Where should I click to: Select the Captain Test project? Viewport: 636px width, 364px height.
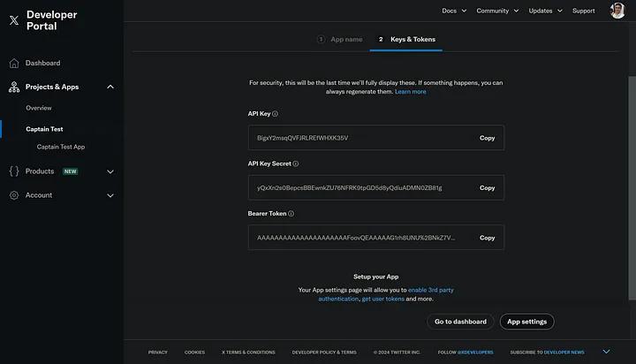[44, 129]
